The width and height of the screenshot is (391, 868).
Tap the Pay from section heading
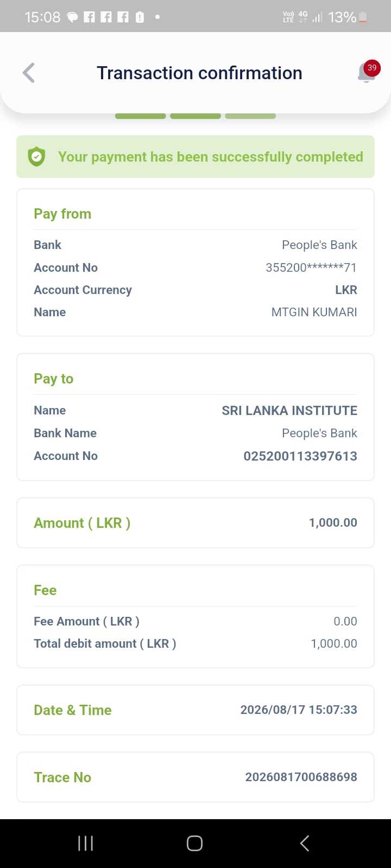[62, 214]
